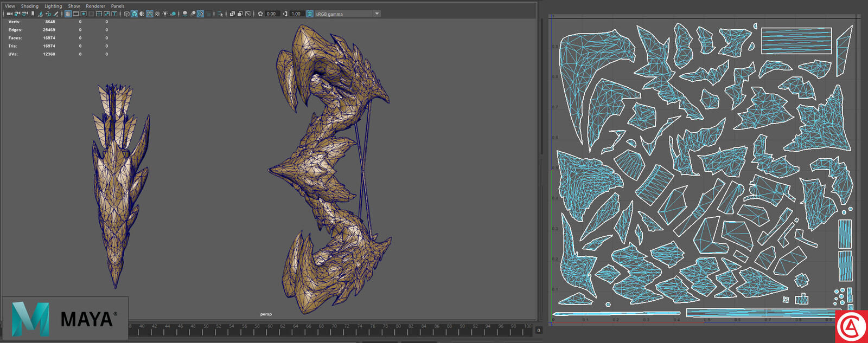The image size is (868, 343).
Task: Click the Select Camera icon
Action: tap(9, 14)
